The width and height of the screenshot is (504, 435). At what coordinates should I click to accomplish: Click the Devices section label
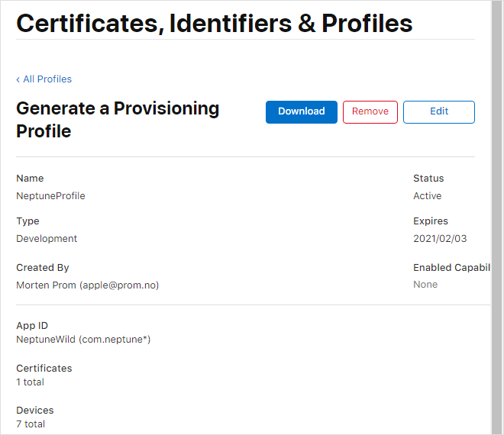pyautogui.click(x=35, y=411)
